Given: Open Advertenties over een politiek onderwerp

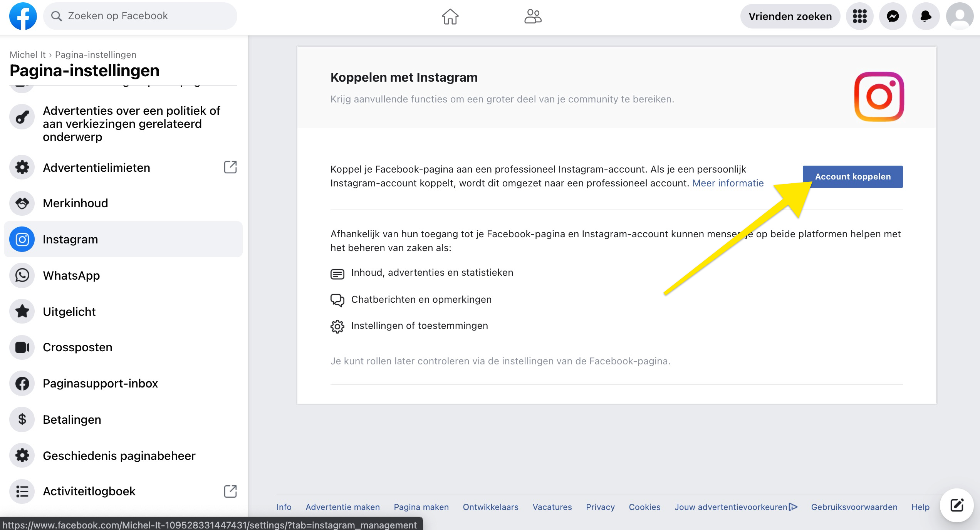Looking at the screenshot, I should (x=123, y=124).
